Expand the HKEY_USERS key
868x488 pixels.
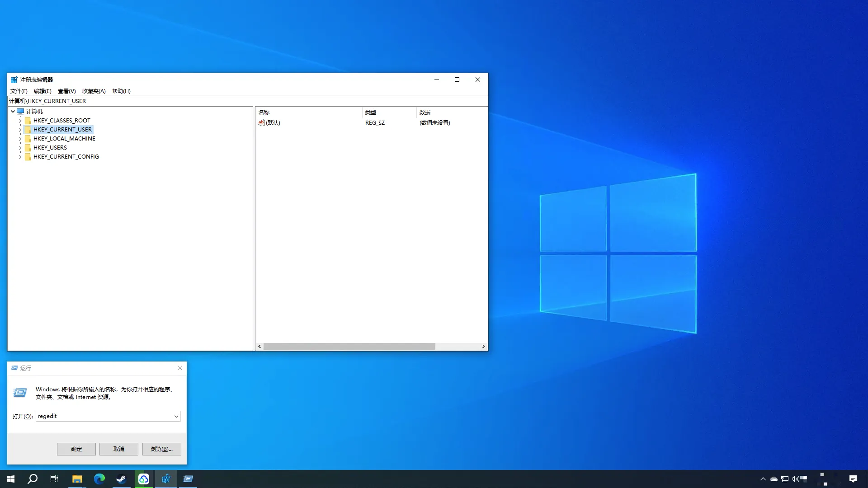pos(20,148)
